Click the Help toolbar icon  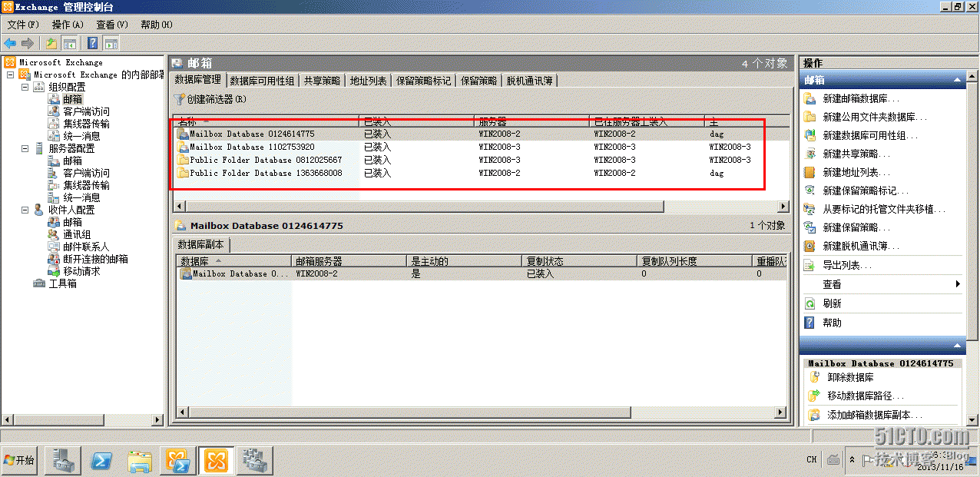[x=92, y=43]
